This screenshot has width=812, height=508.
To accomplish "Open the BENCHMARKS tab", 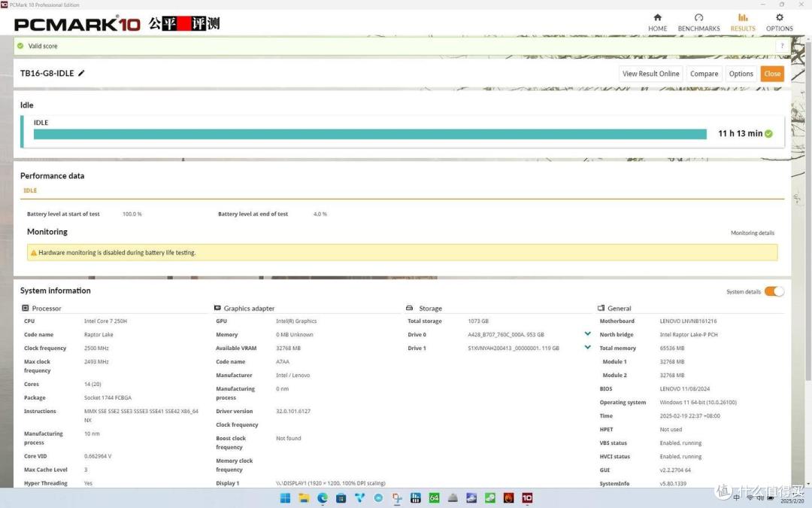I will [698, 23].
